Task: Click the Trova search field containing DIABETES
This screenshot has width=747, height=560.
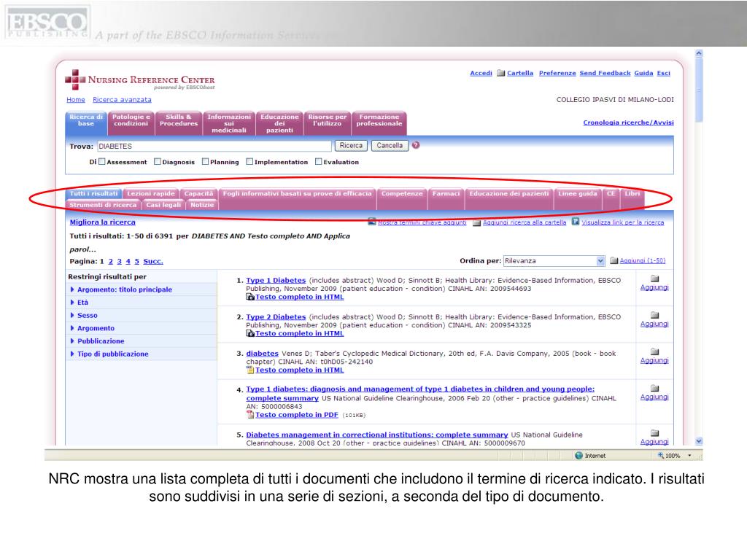Action: tap(214, 146)
